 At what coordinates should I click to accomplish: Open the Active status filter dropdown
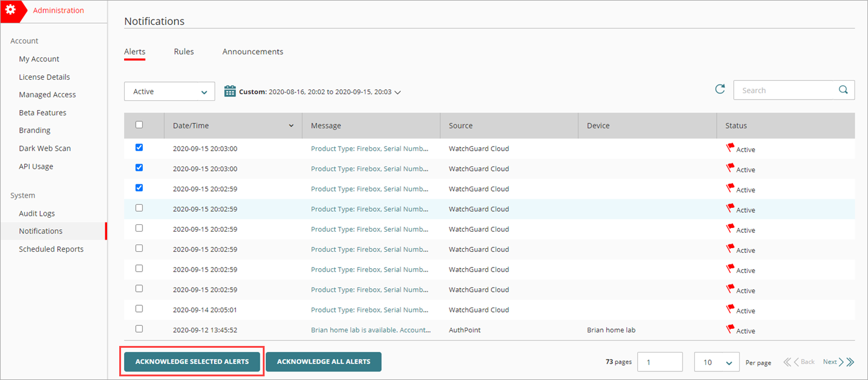coord(169,91)
